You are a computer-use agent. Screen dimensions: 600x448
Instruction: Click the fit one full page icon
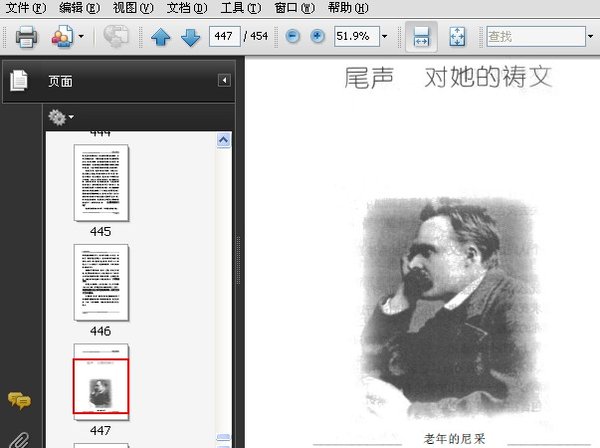pos(457,37)
